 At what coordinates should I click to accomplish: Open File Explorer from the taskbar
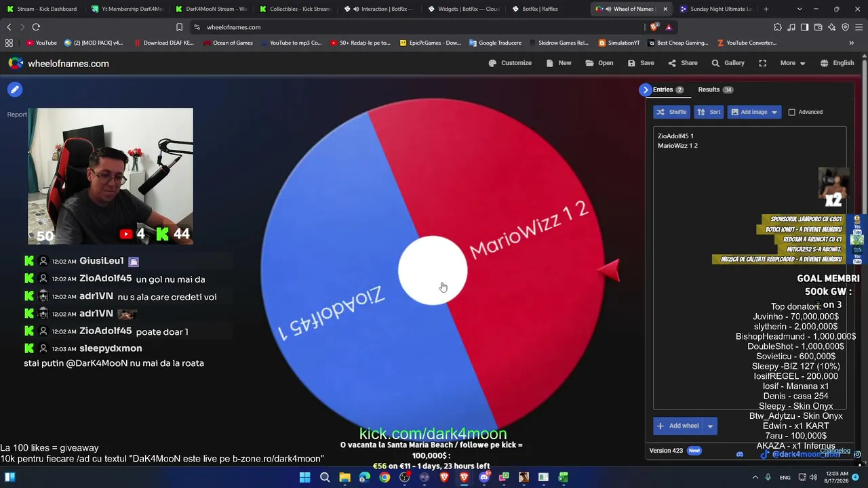(344, 477)
